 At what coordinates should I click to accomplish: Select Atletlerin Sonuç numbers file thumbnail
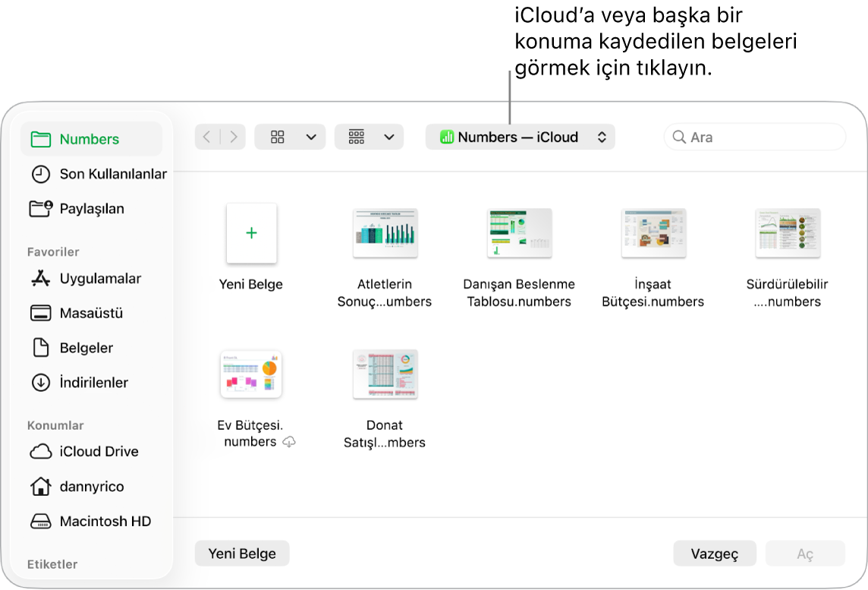[385, 232]
